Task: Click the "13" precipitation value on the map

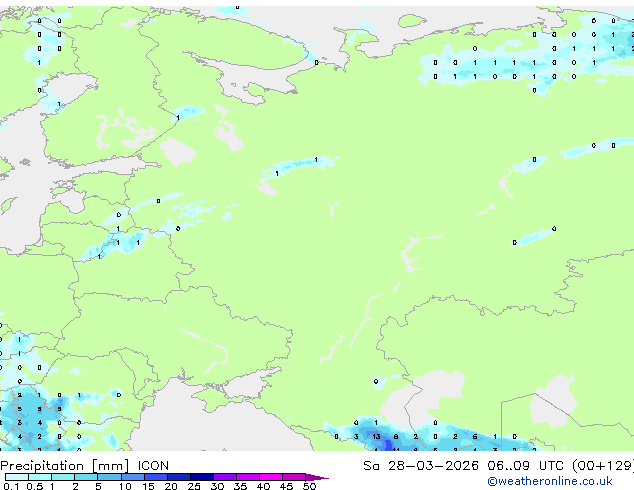Action: [x=376, y=437]
